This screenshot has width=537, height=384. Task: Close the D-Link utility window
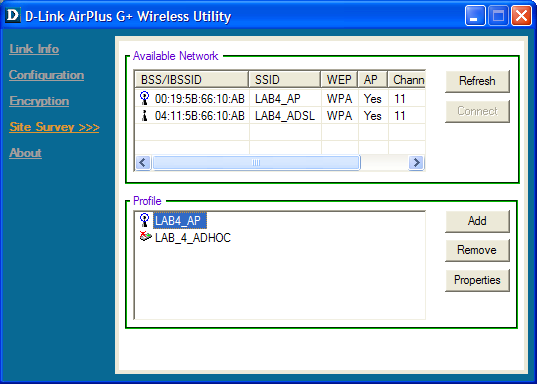point(521,15)
